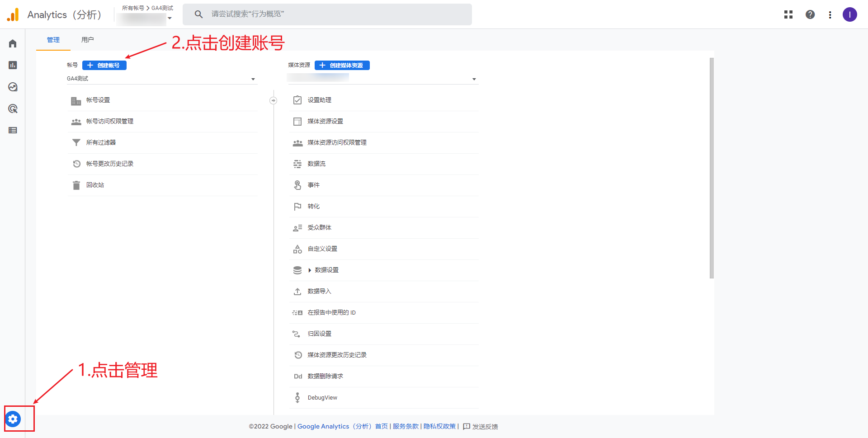Expand the property selector dropdown
This screenshot has height=438, width=868.
(x=474, y=79)
